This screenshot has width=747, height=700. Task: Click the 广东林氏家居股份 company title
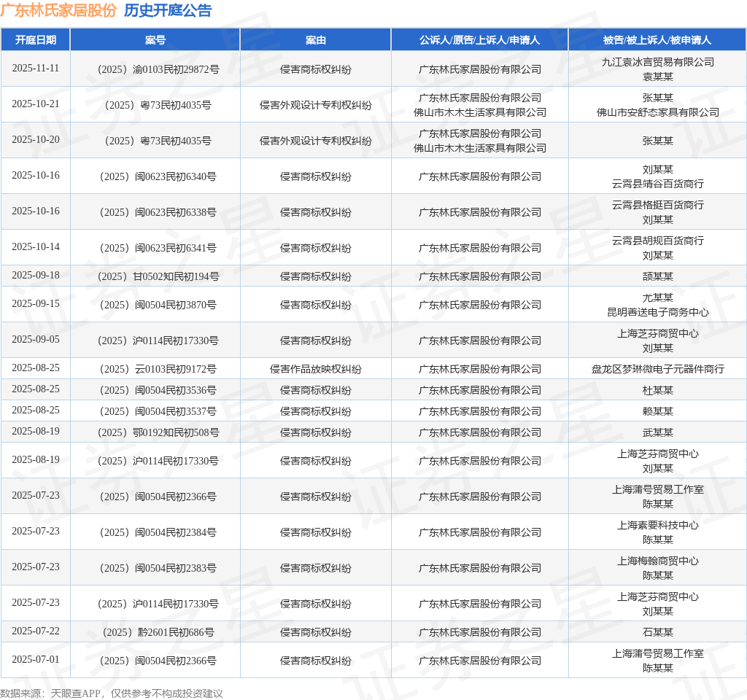pyautogui.click(x=58, y=10)
